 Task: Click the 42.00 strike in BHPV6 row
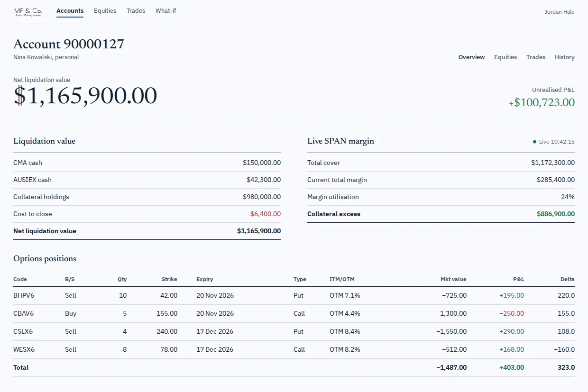tap(169, 295)
